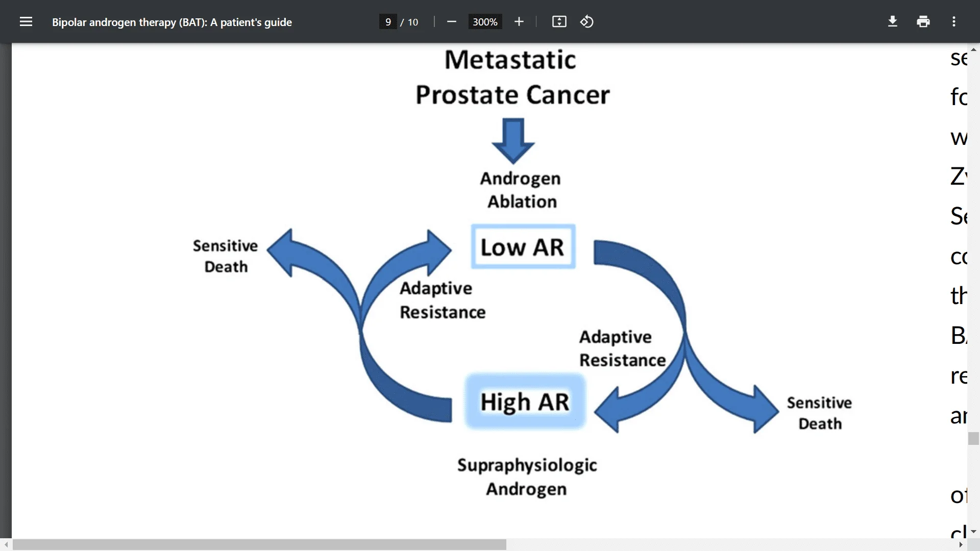Viewport: 980px width, 551px height.
Task: Print the document
Action: (x=923, y=21)
